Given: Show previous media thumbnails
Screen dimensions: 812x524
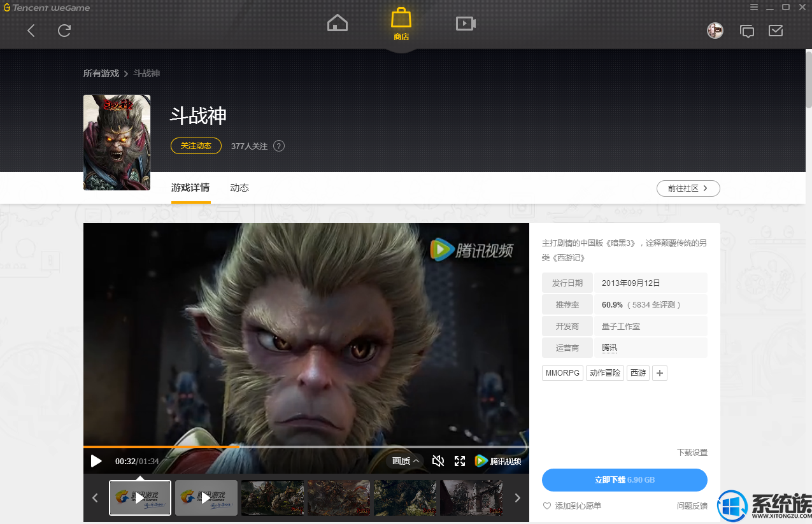Looking at the screenshot, I should click(95, 498).
